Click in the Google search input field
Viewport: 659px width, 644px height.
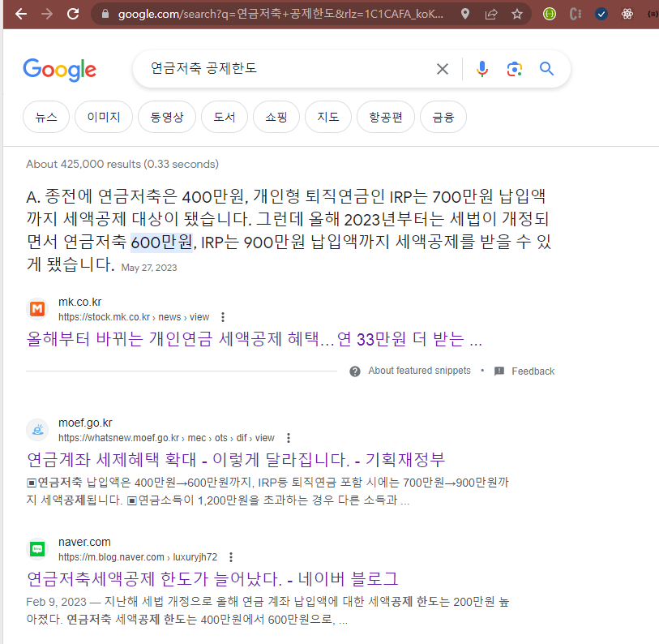(x=290, y=69)
